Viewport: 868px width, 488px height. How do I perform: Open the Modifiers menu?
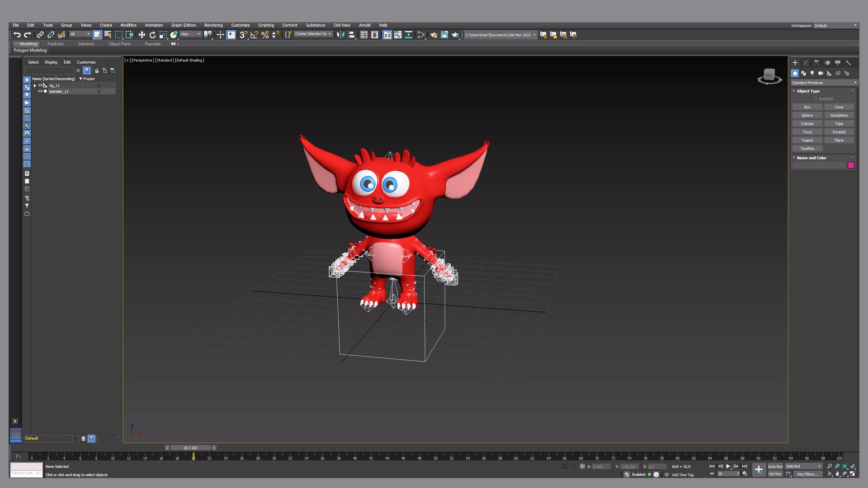tap(128, 25)
